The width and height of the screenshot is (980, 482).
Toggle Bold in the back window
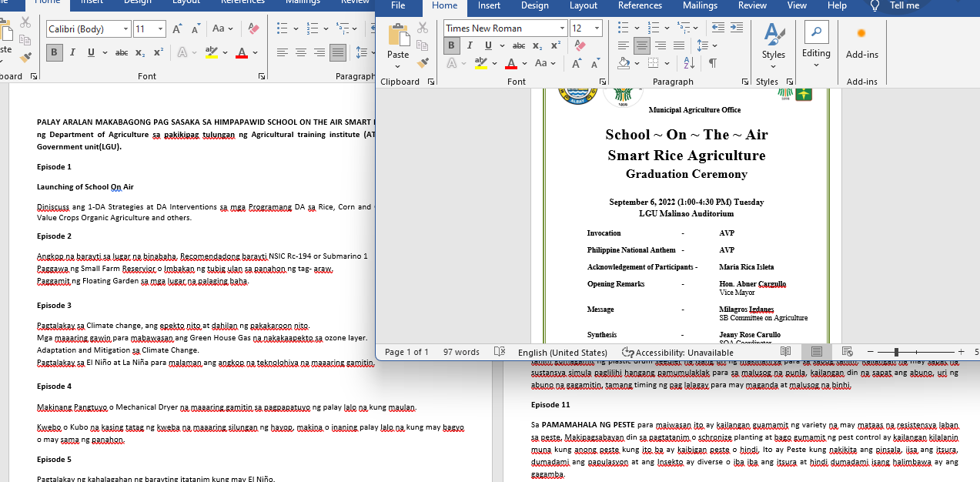(55, 52)
